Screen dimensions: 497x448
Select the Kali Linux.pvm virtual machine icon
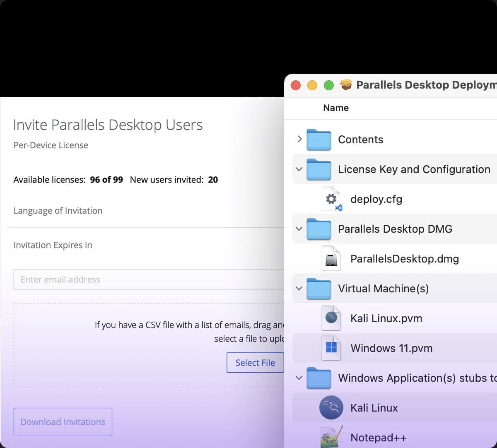click(331, 318)
